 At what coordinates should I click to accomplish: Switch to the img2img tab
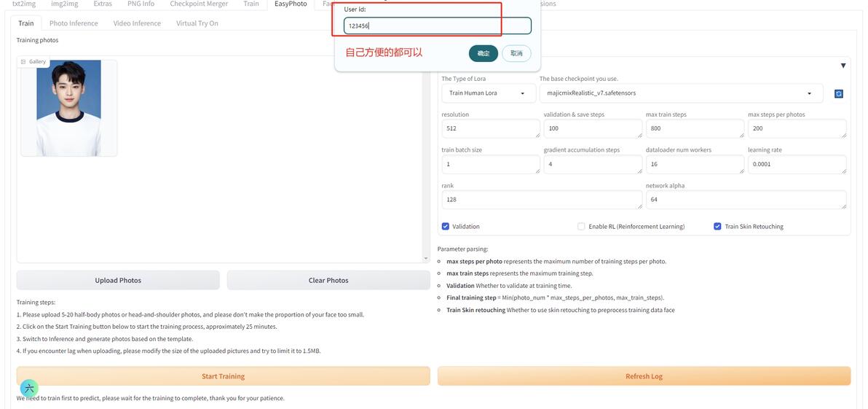coord(64,4)
